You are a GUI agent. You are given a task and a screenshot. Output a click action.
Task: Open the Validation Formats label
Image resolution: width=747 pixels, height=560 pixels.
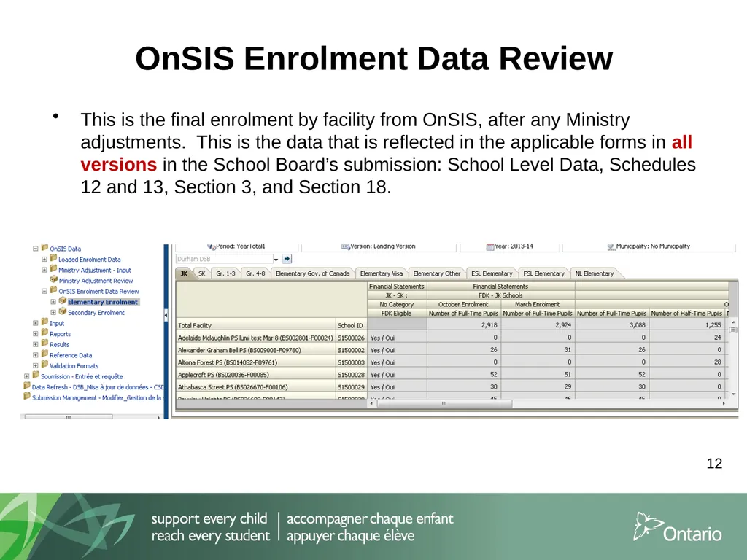tap(74, 366)
